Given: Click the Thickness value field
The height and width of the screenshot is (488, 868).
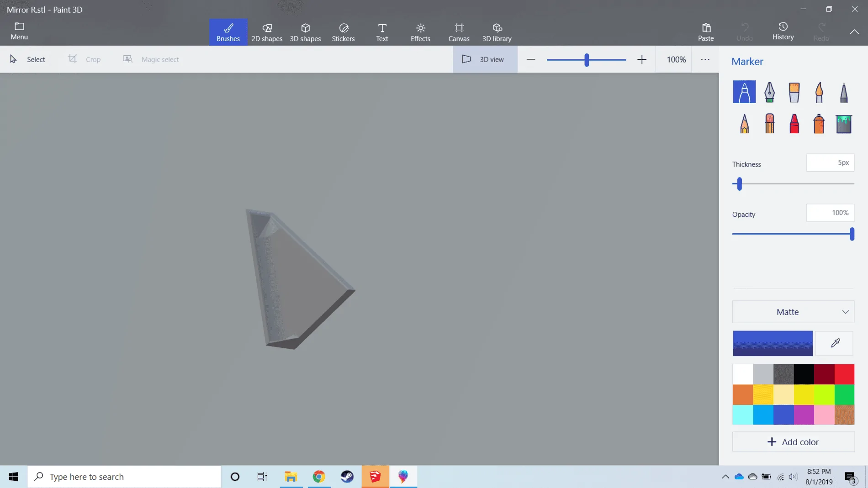Looking at the screenshot, I should [x=830, y=163].
